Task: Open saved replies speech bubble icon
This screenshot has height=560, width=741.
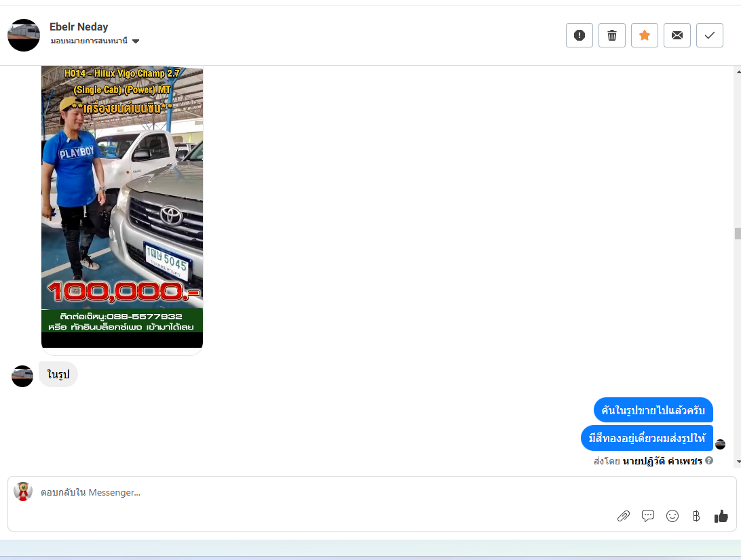Action: pyautogui.click(x=648, y=516)
